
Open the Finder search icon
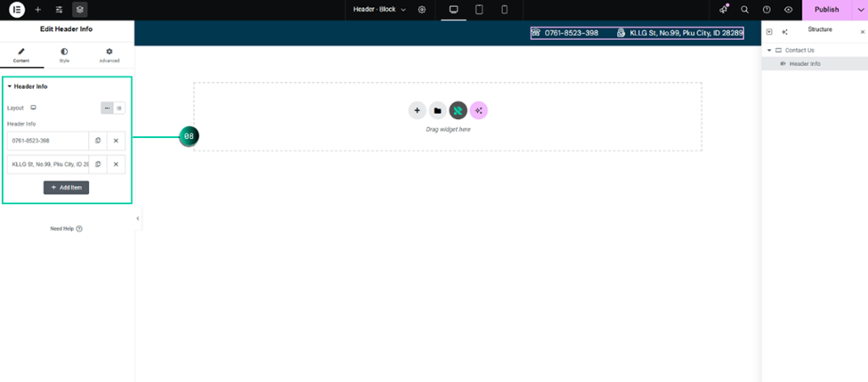click(x=744, y=10)
